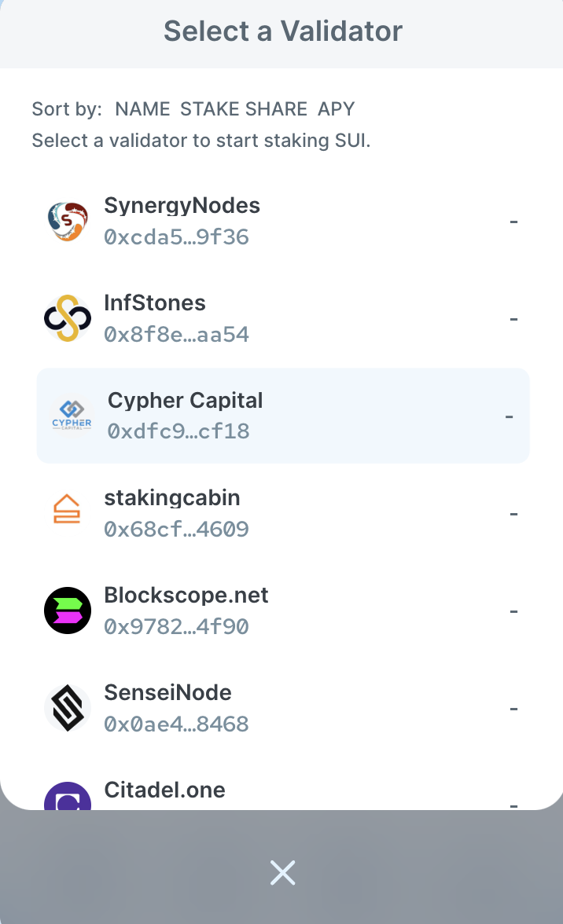Click the Citadel.one validator name

165,790
